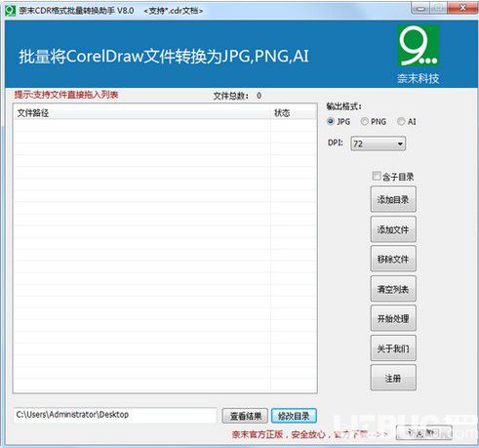This screenshot has height=448, width=479.
Task: Click the red 提示 drag-in hint text
Action: (x=66, y=95)
